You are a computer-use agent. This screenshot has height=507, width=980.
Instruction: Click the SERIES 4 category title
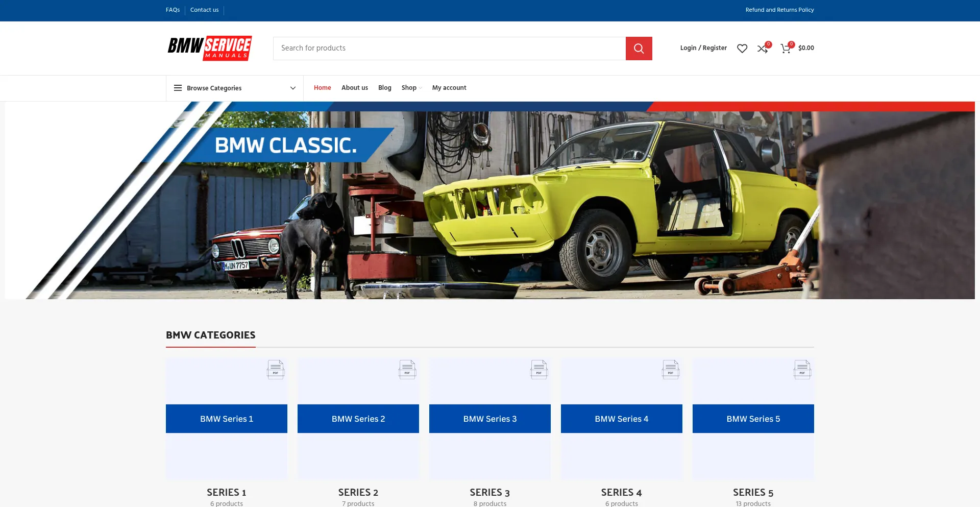pos(622,492)
